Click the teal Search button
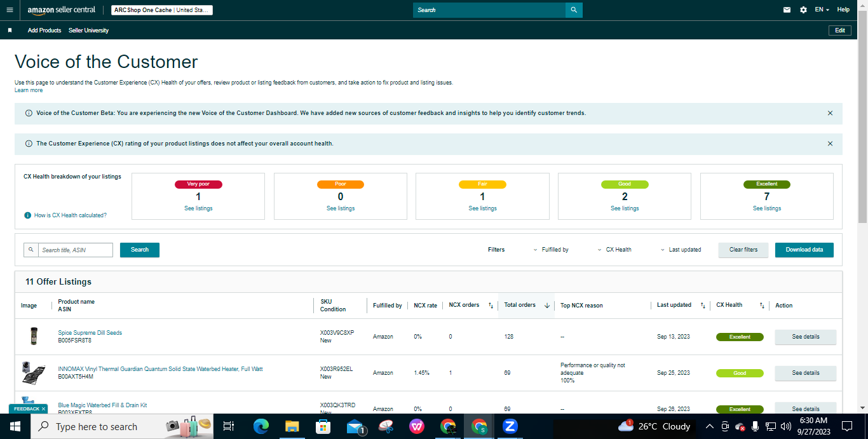This screenshot has width=868, height=439. tap(140, 250)
